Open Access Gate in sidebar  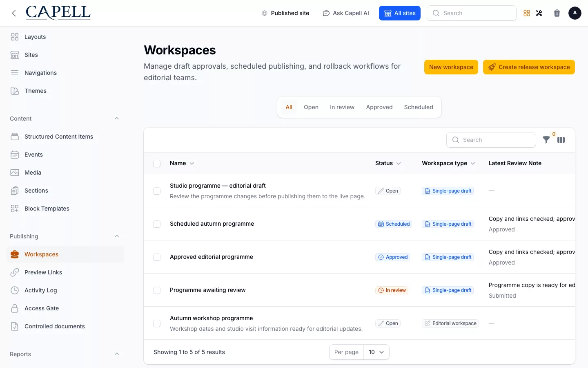tap(65, 308)
